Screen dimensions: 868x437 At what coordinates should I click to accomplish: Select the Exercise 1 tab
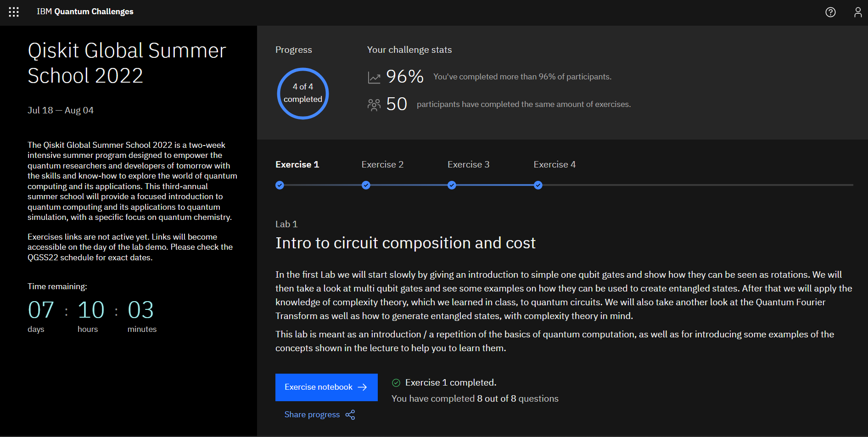297,164
